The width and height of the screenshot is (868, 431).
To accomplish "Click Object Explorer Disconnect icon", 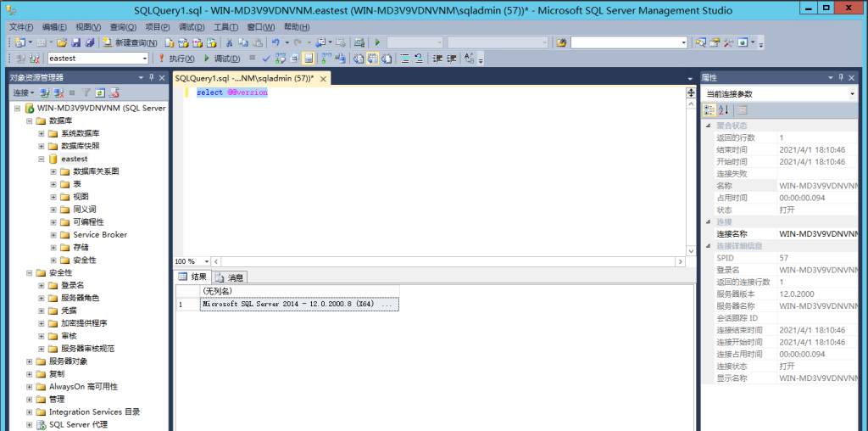I will click(x=58, y=92).
